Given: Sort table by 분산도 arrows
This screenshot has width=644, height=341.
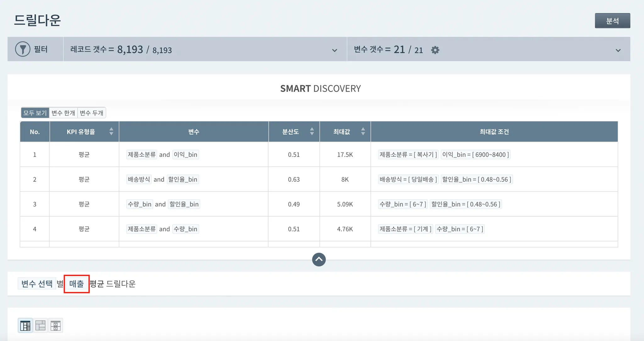Looking at the screenshot, I should [x=312, y=132].
